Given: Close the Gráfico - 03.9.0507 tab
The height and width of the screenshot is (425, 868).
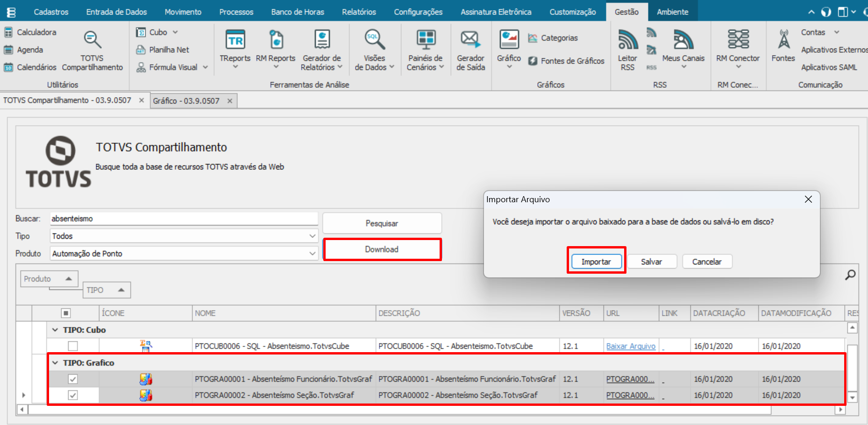Looking at the screenshot, I should [230, 101].
